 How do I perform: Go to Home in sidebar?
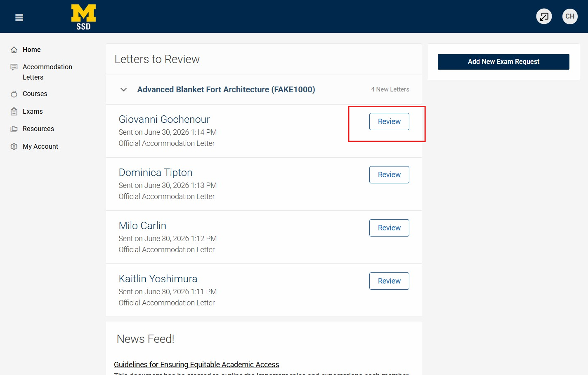(32, 50)
